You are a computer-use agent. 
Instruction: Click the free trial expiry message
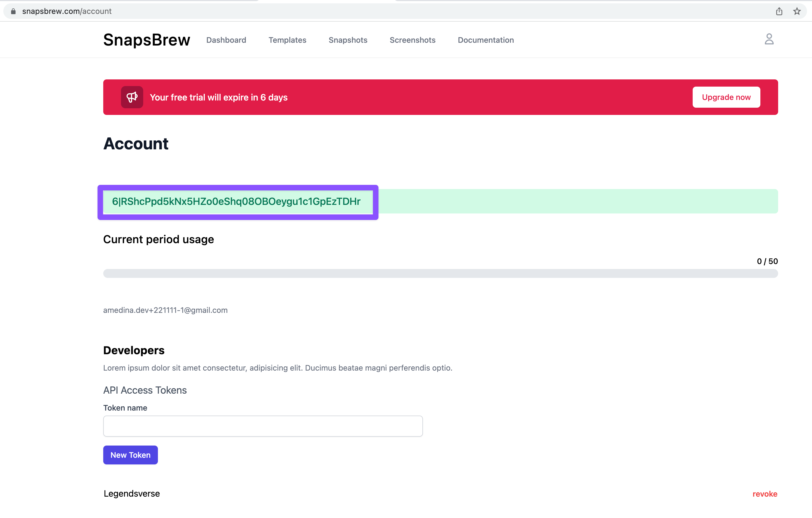point(218,97)
